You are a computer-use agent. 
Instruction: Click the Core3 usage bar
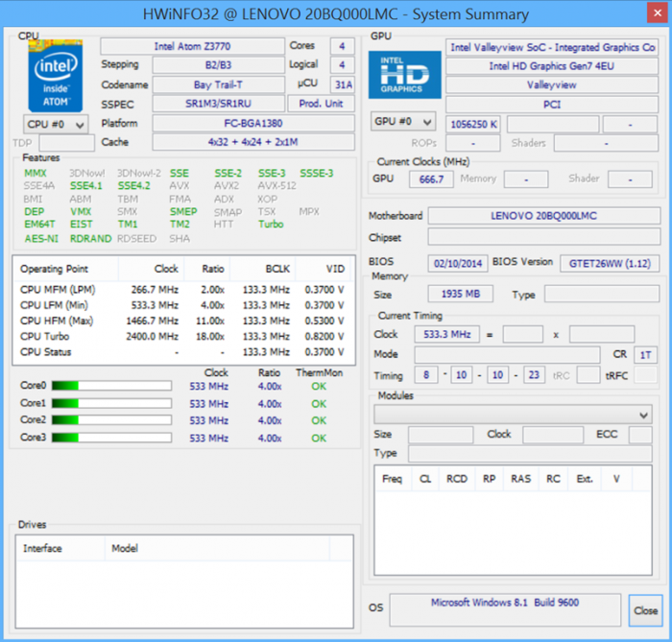111,438
